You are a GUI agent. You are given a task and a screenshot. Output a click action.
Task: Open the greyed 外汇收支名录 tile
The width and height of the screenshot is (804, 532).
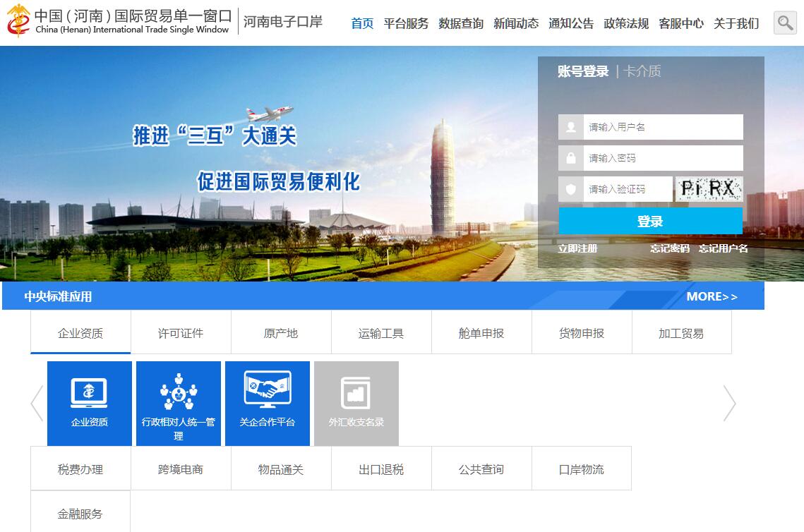[x=356, y=404]
